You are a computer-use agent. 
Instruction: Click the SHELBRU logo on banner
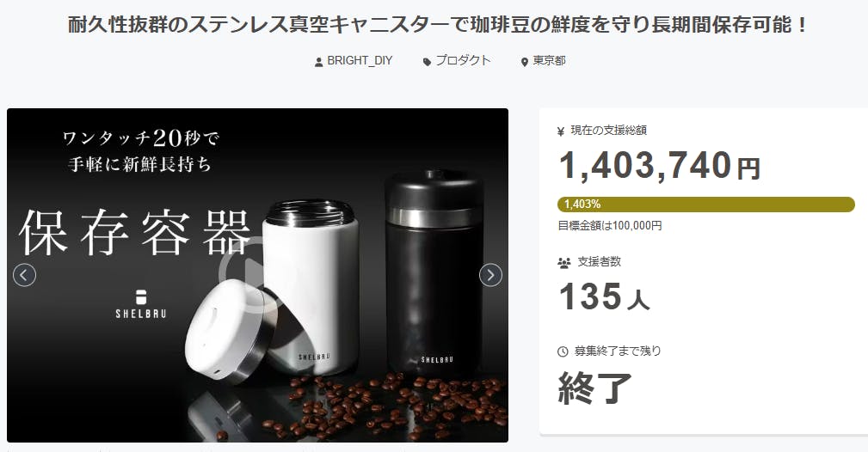coord(140,303)
